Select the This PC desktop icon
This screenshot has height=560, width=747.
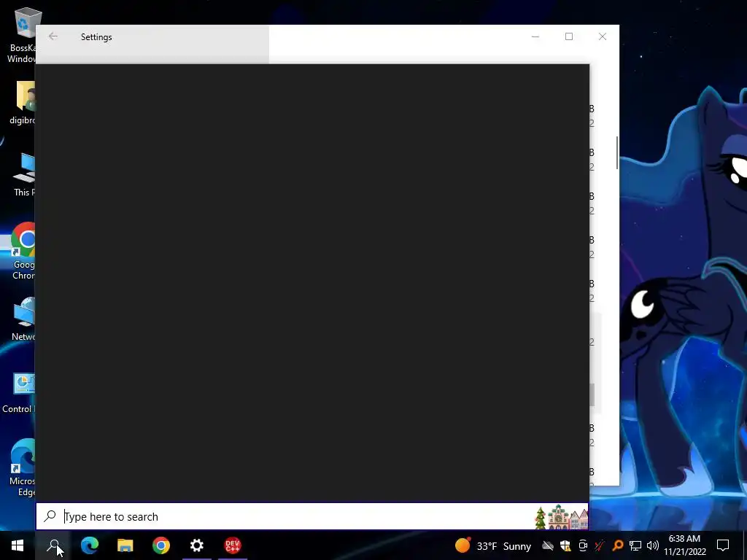[24, 174]
